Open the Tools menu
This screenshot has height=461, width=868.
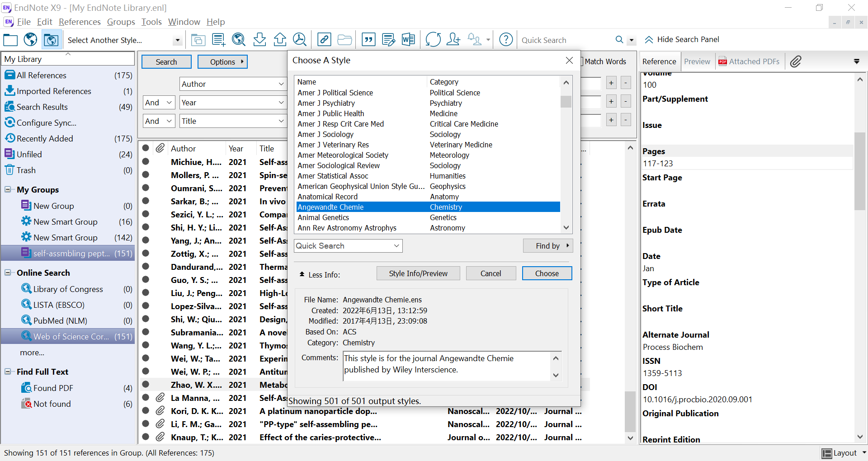151,22
